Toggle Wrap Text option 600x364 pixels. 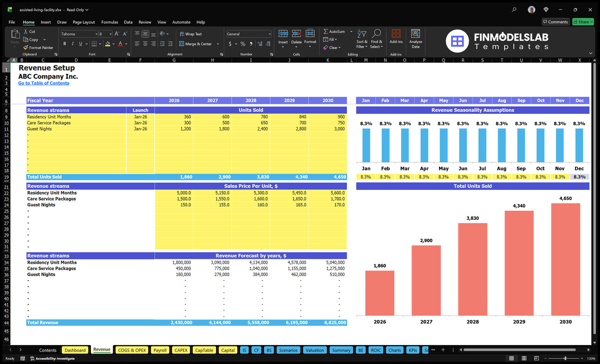coord(190,34)
